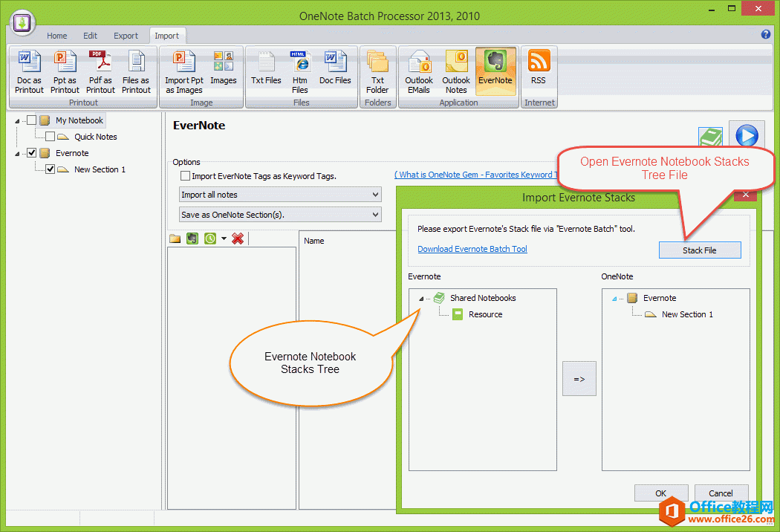Click the Outlook EMails import icon

point(418,71)
